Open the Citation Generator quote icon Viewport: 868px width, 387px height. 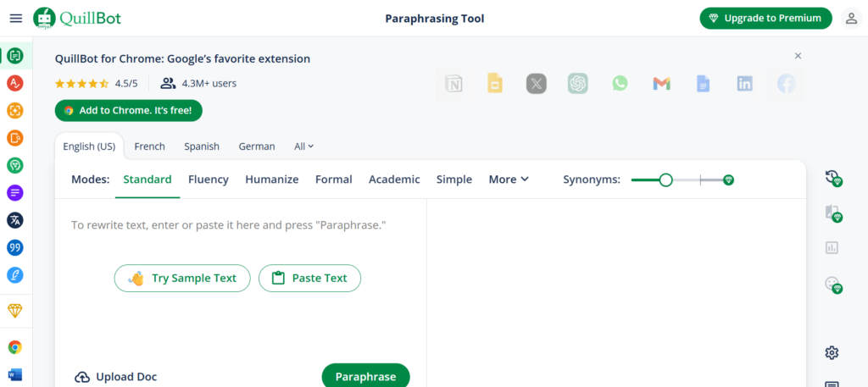15,247
